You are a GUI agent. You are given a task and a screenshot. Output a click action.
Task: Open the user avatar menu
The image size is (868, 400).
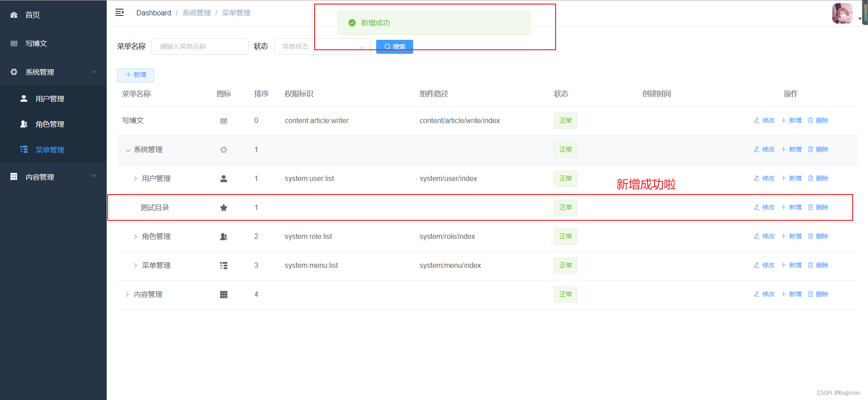[842, 14]
